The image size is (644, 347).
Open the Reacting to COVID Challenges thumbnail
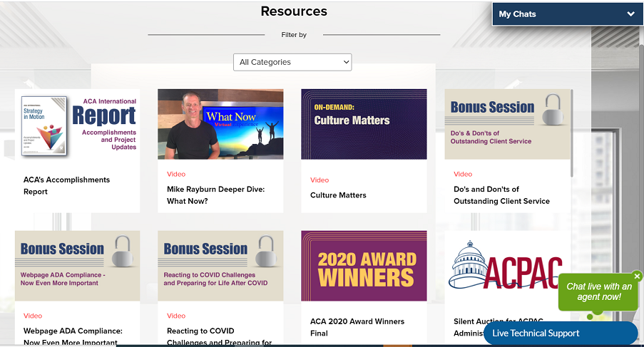point(220,266)
